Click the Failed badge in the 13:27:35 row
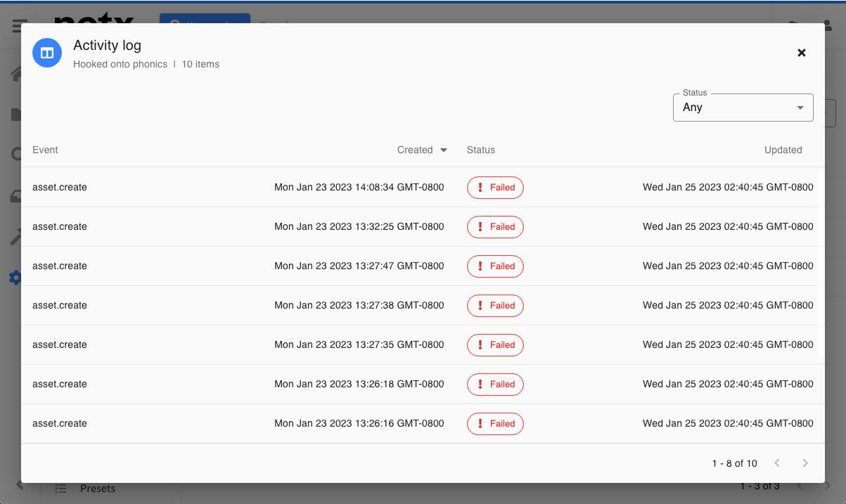The height and width of the screenshot is (504, 846). click(x=495, y=345)
